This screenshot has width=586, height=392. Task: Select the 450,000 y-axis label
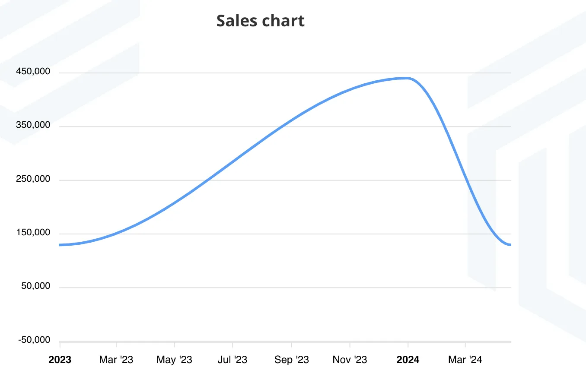point(33,71)
